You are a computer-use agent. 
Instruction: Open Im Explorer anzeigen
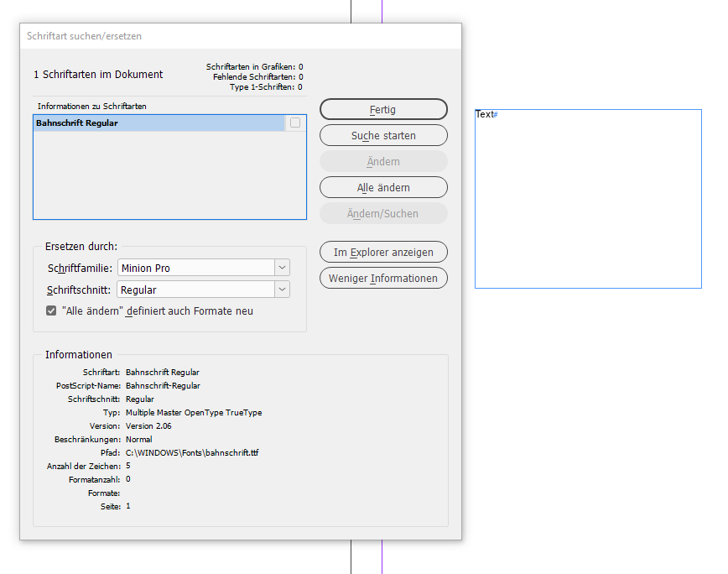[383, 252]
